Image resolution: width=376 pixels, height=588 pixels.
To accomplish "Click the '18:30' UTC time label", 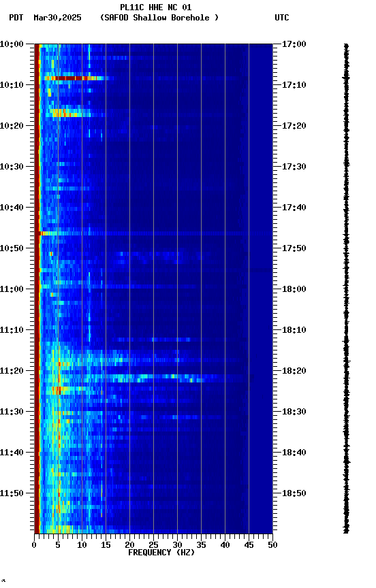I will point(294,412).
